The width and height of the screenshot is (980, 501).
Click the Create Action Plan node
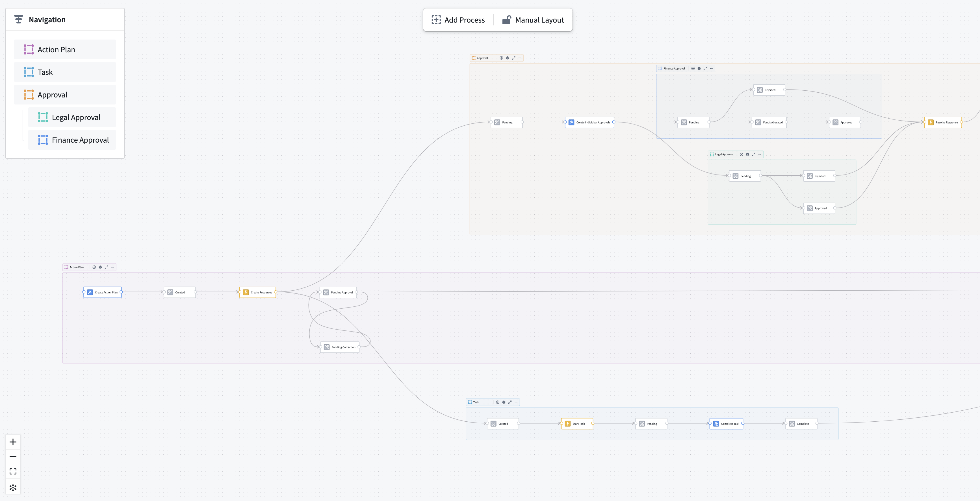point(102,292)
